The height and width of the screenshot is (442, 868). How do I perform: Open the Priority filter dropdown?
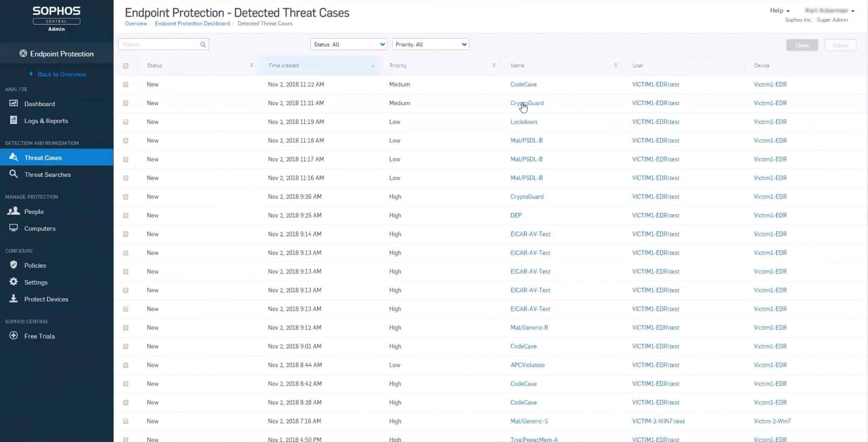click(430, 44)
